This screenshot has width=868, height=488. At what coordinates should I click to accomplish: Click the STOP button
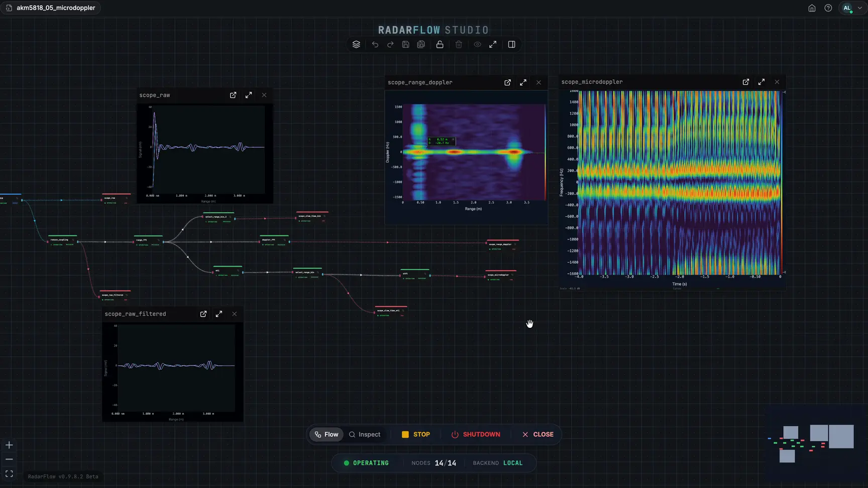click(x=416, y=434)
